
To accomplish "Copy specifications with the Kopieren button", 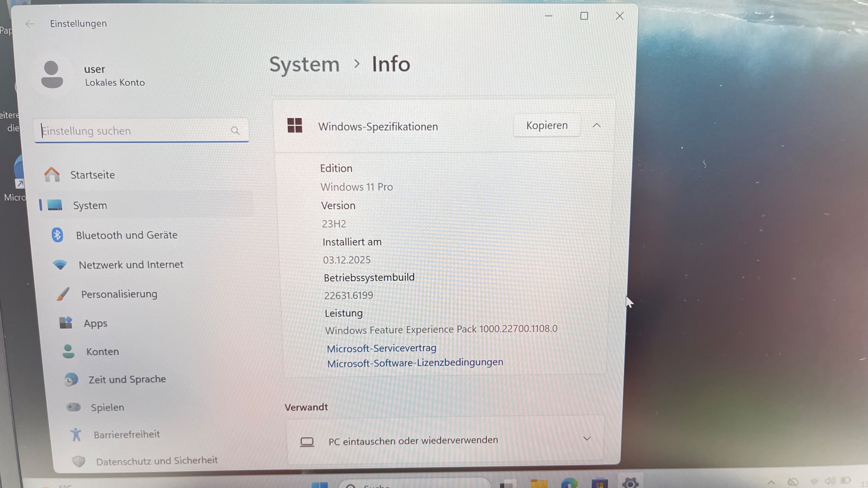I will click(547, 125).
